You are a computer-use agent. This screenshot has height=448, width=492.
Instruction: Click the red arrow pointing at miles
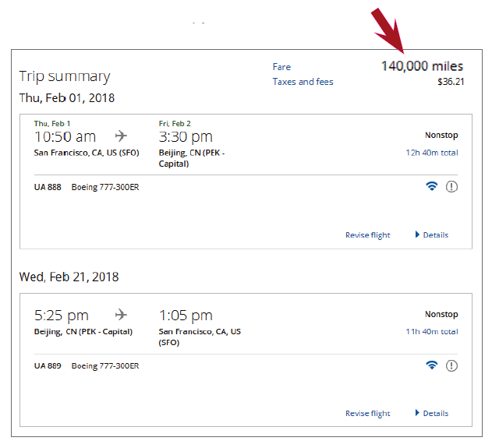[388, 30]
